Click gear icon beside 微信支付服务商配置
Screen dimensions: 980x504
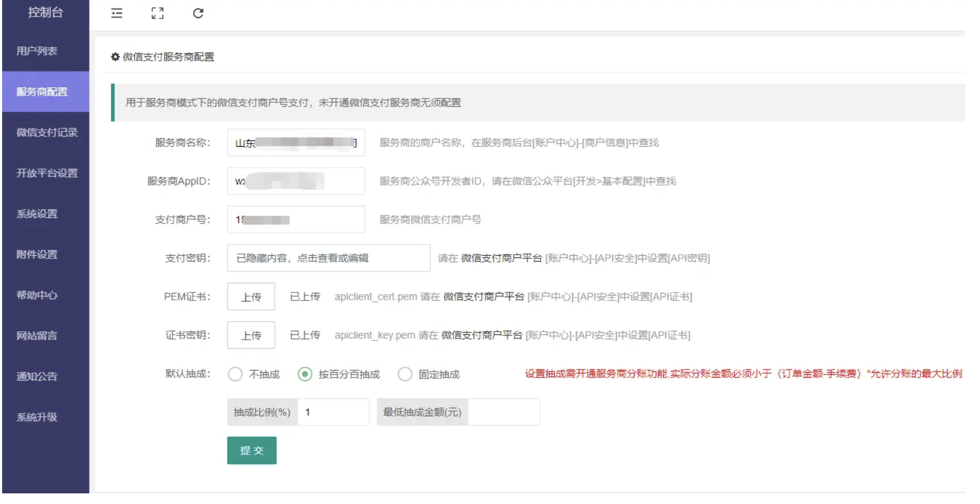(x=115, y=57)
